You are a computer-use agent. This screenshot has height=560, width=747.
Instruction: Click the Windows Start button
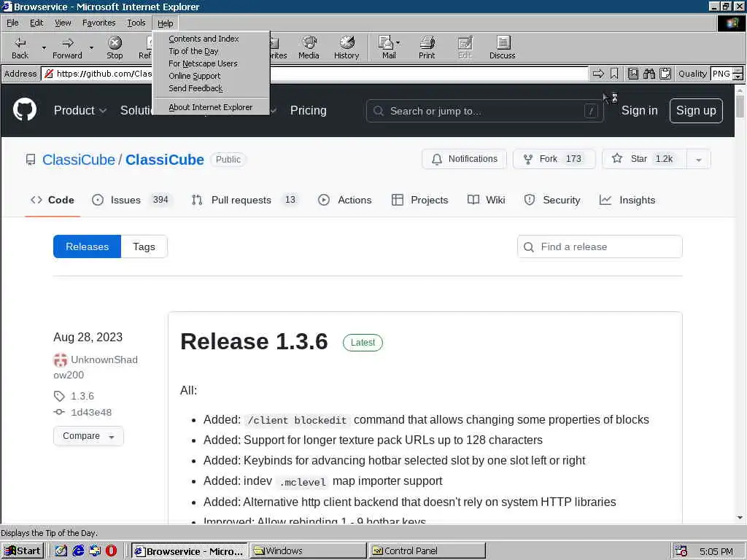[23, 551]
